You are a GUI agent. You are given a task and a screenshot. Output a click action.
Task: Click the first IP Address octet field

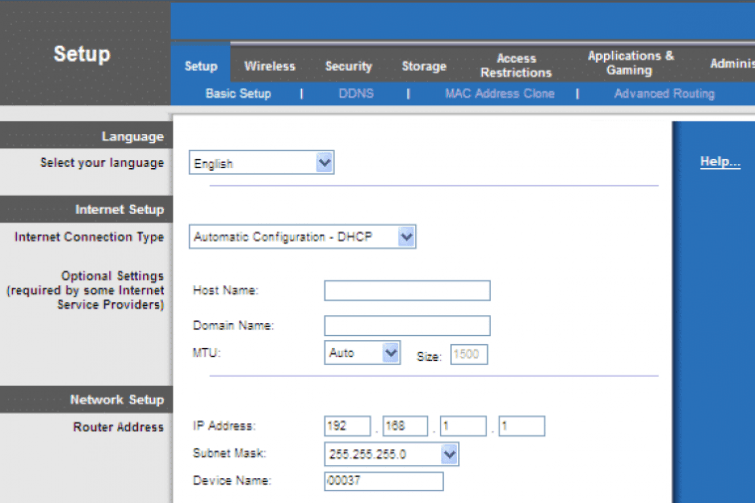coord(347,427)
